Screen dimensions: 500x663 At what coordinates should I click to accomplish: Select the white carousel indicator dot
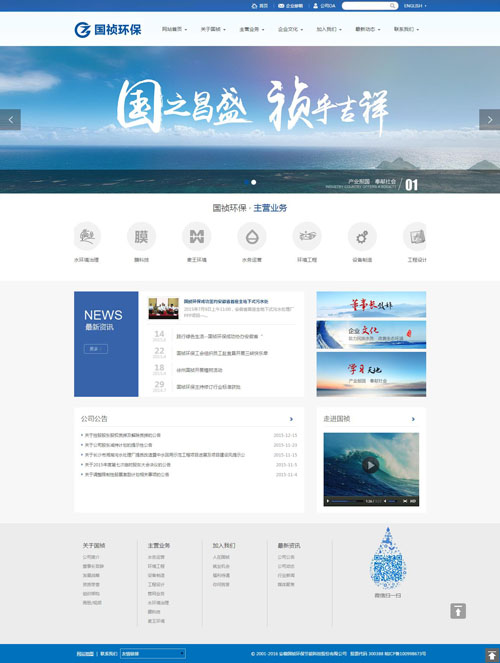(254, 182)
